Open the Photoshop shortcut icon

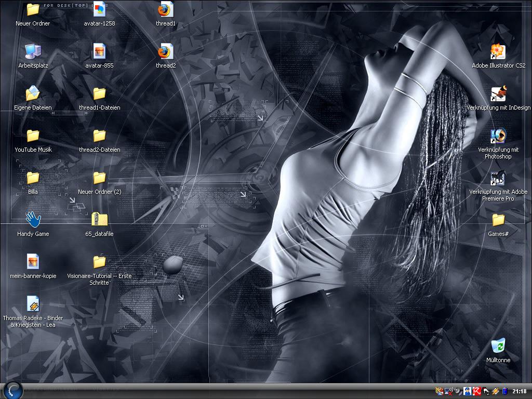click(x=498, y=136)
